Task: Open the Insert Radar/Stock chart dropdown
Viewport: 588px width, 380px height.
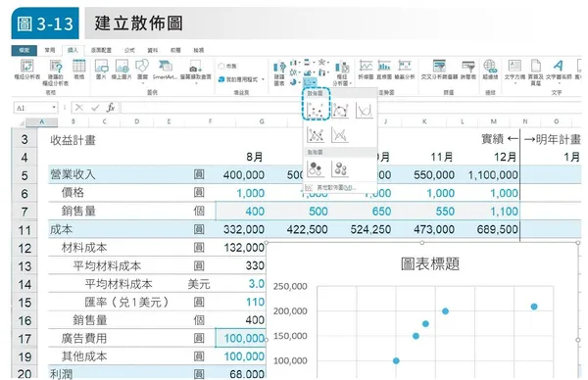Action: 323,63
